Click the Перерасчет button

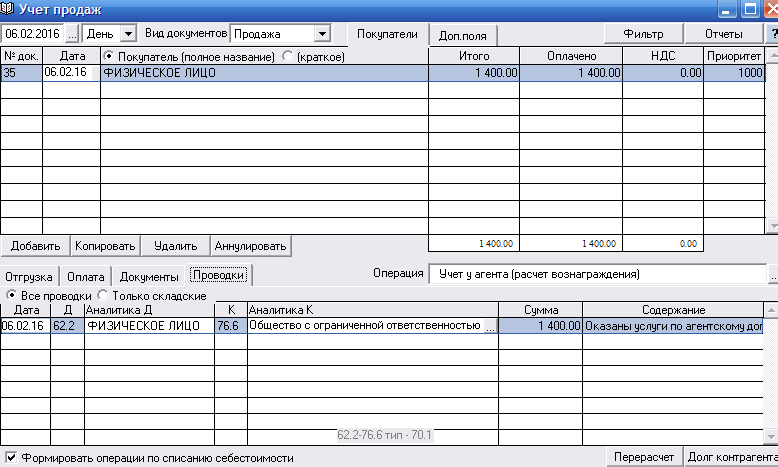(x=646, y=458)
